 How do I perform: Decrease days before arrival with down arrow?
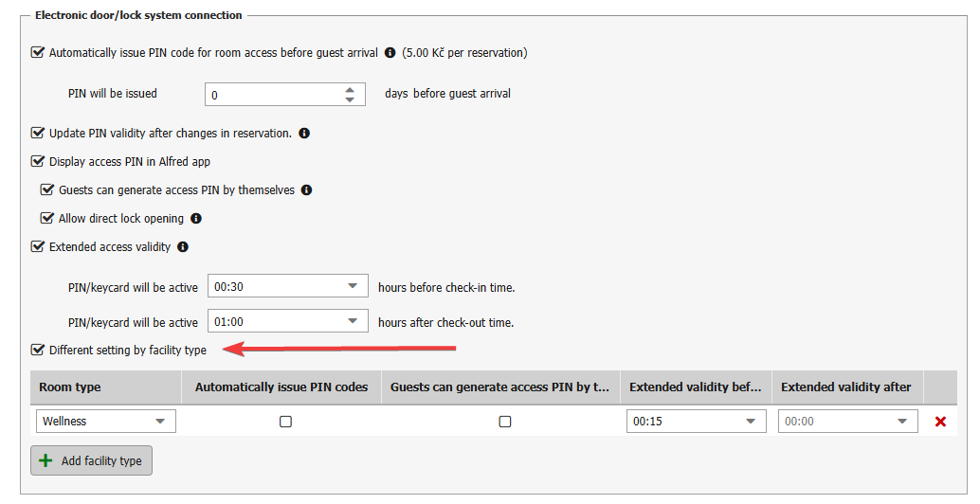pos(350,100)
